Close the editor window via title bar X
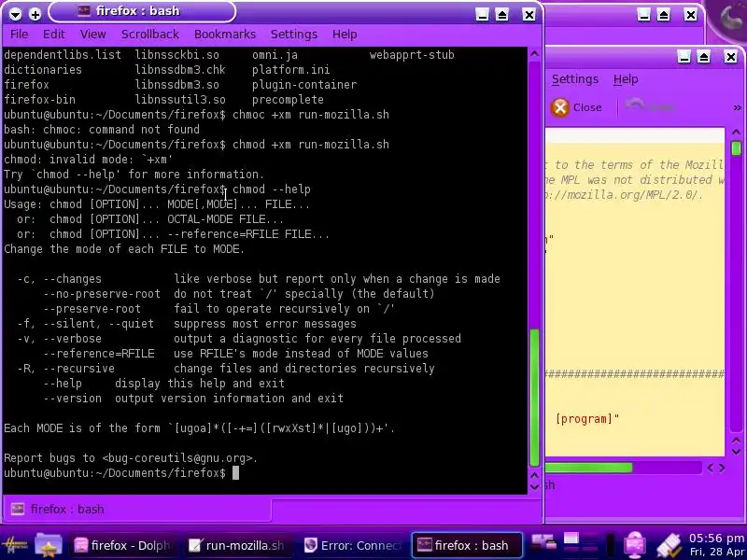 731,57
